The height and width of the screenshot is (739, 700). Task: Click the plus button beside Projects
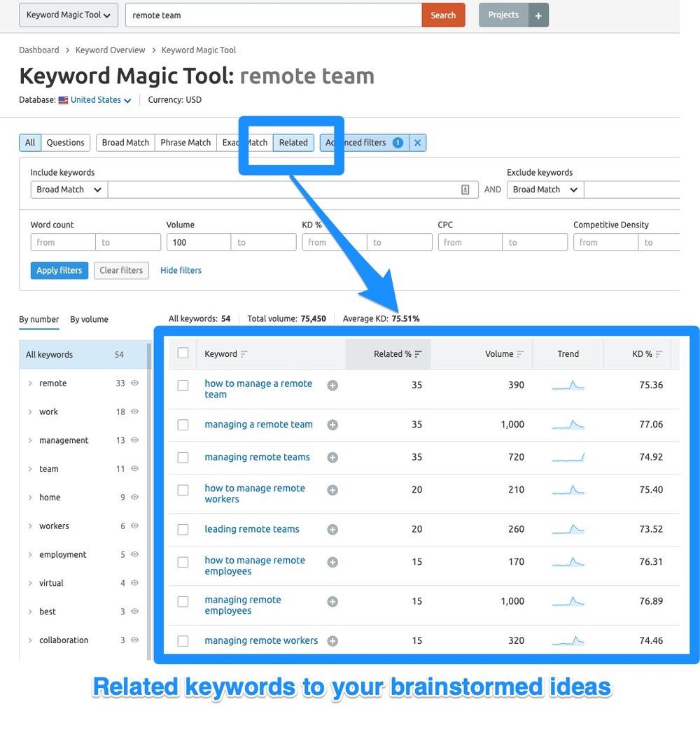(538, 15)
